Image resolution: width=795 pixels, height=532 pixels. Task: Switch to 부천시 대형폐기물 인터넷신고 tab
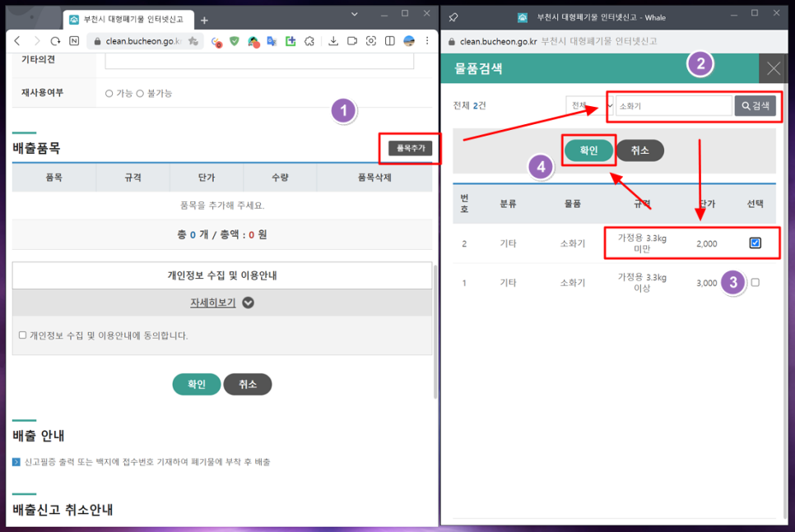pos(129,20)
